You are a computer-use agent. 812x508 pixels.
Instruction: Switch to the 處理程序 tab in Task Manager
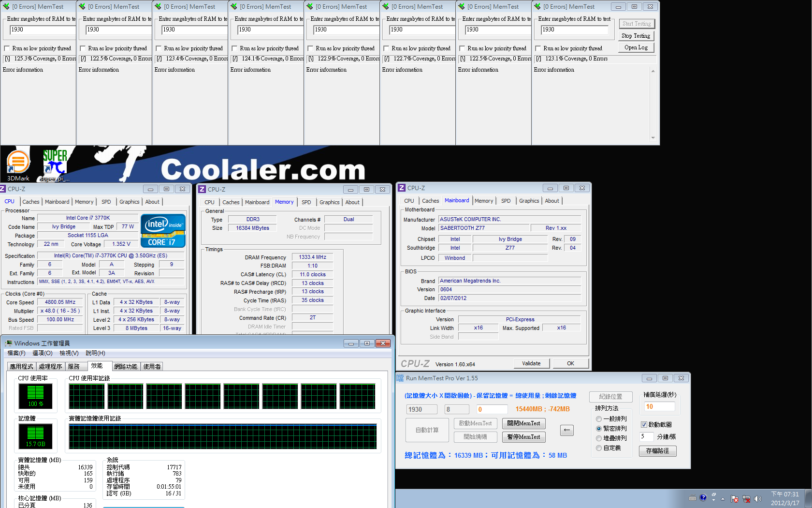point(50,367)
